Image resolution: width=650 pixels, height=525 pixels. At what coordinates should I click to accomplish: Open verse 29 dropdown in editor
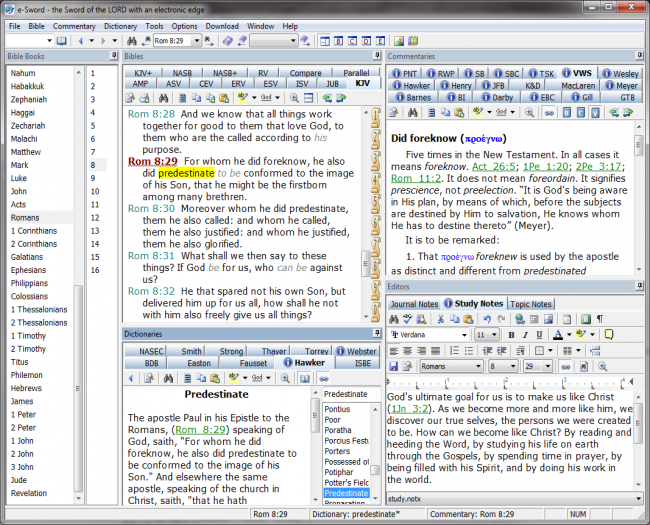point(548,366)
